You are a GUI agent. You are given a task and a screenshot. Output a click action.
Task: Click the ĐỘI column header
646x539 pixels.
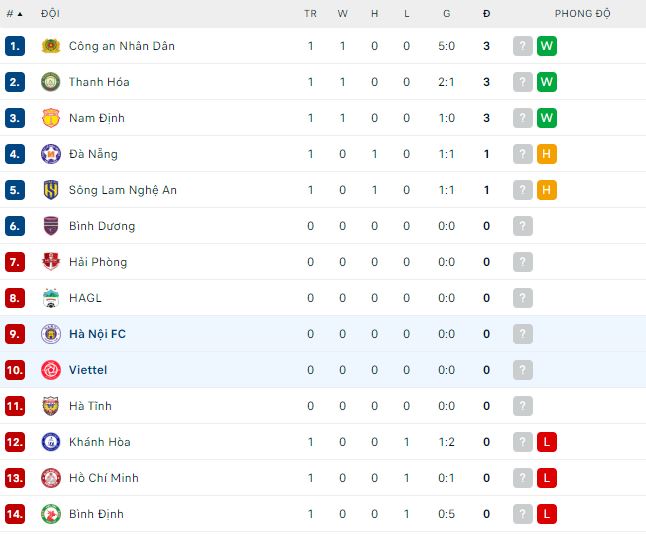click(x=49, y=14)
